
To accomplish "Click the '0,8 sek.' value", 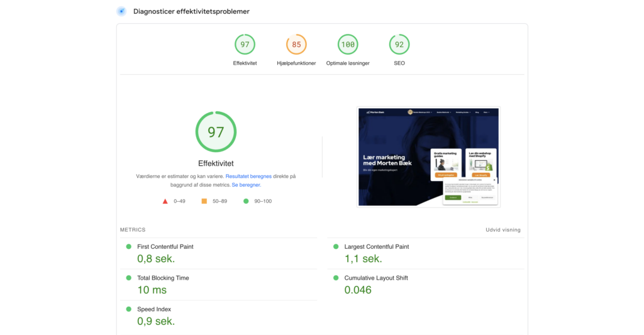I will 156,259.
